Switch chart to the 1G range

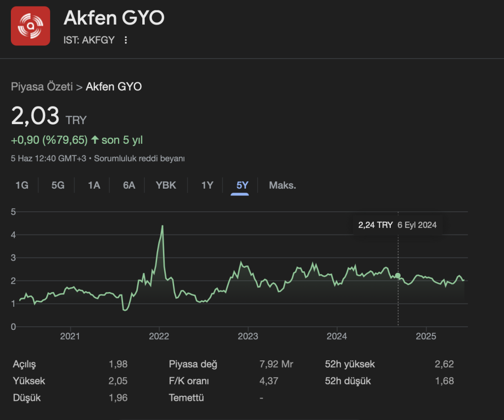click(x=22, y=186)
